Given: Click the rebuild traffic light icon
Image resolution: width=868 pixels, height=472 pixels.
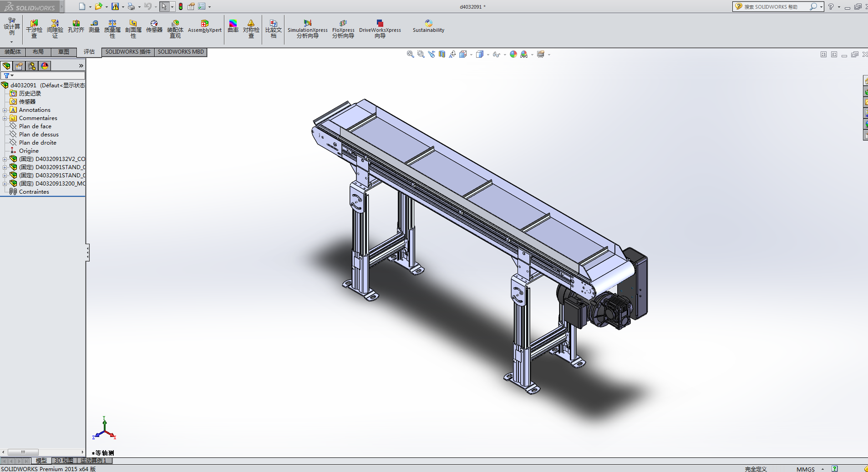Looking at the screenshot, I should [x=181, y=6].
